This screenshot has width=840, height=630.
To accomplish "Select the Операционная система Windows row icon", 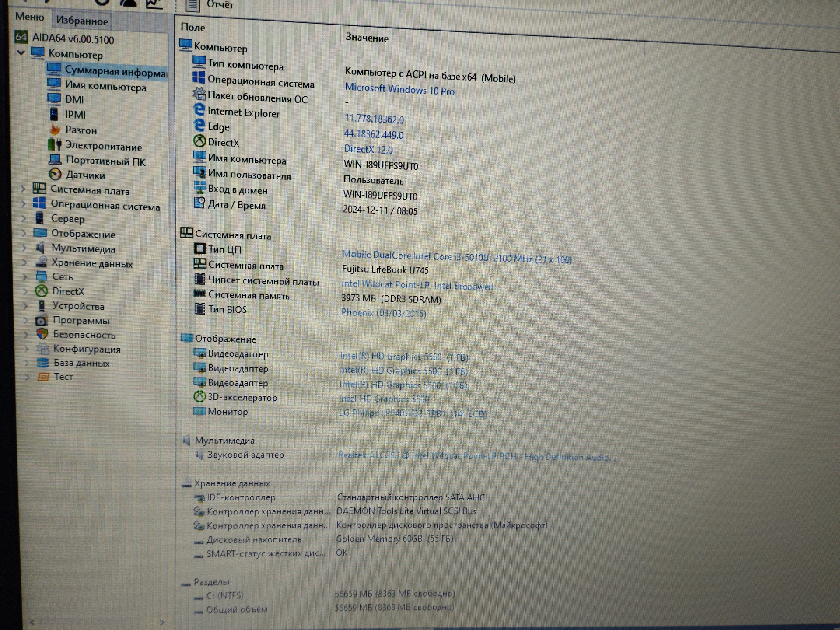I will coord(199,77).
